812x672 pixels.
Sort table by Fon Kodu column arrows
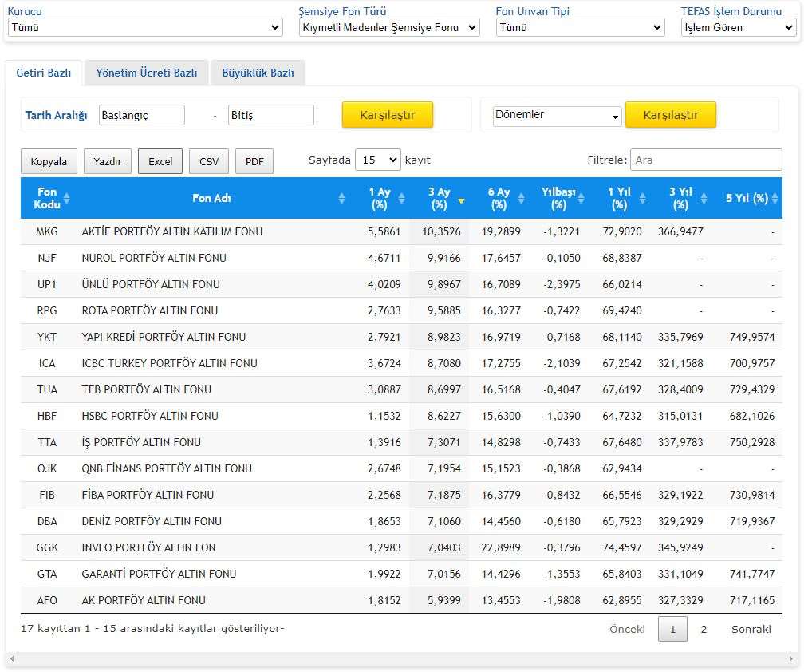point(67,199)
